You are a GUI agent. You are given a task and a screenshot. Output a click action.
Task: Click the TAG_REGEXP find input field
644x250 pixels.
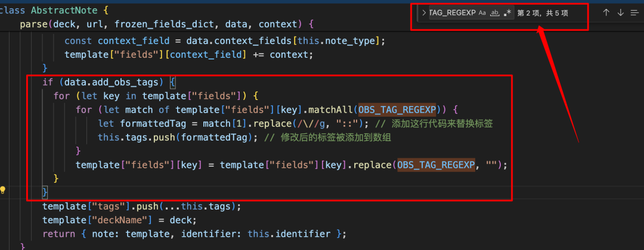451,13
